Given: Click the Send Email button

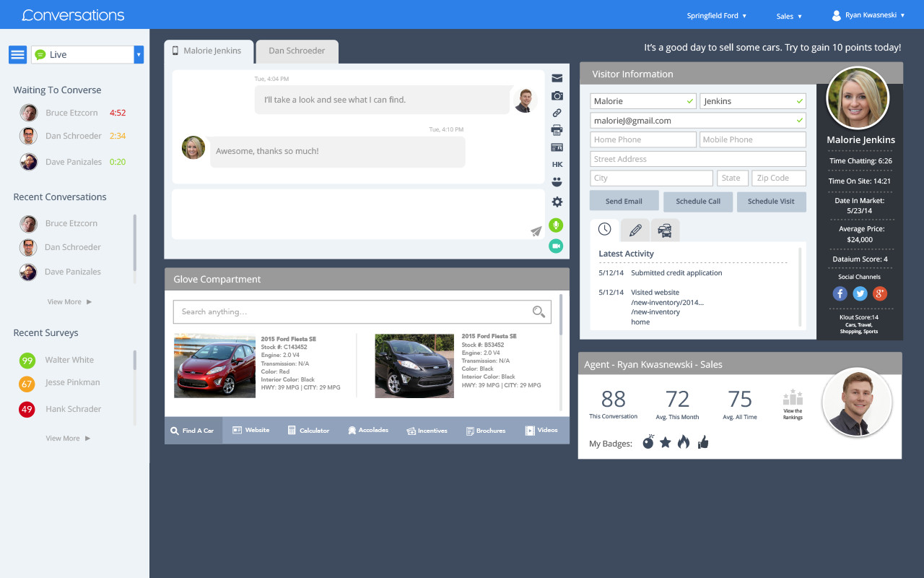Looking at the screenshot, I should 624,202.
